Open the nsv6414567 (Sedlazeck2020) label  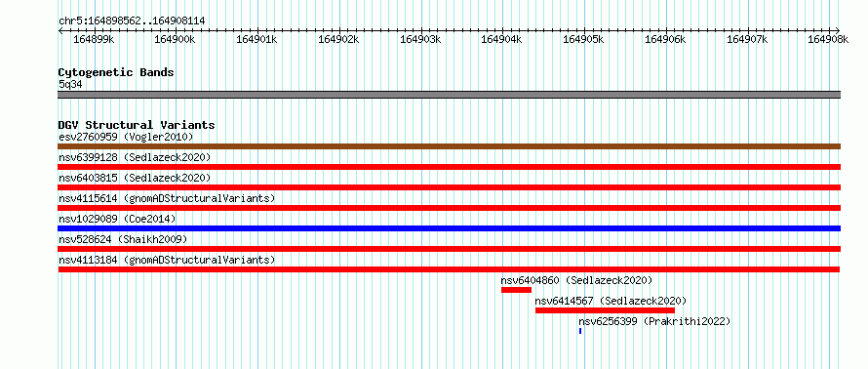pyautogui.click(x=612, y=301)
